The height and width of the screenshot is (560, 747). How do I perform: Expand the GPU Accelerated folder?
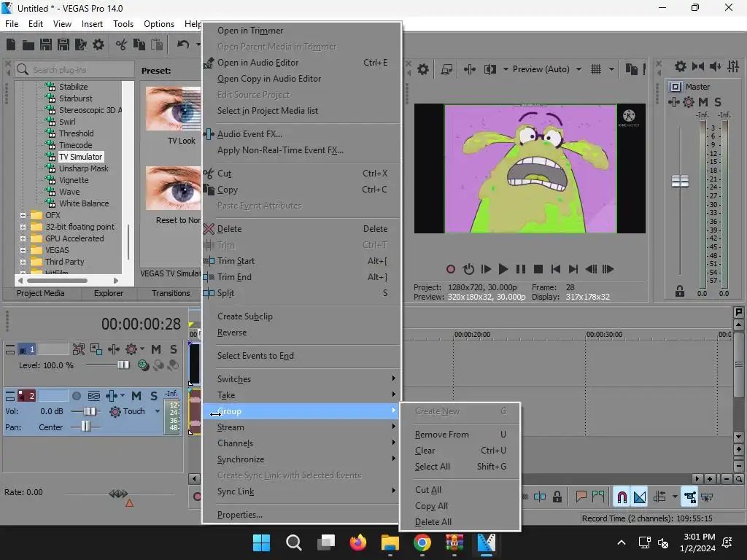pyautogui.click(x=23, y=238)
